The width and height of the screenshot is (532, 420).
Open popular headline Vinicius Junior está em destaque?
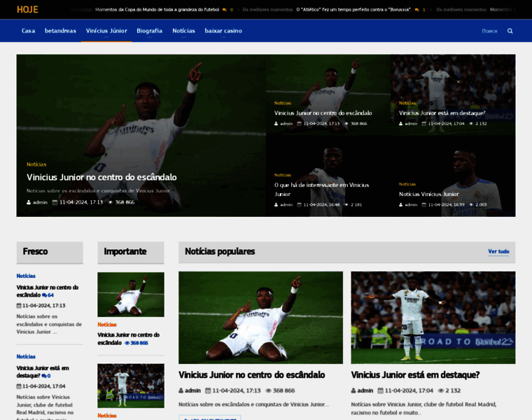[415, 375]
